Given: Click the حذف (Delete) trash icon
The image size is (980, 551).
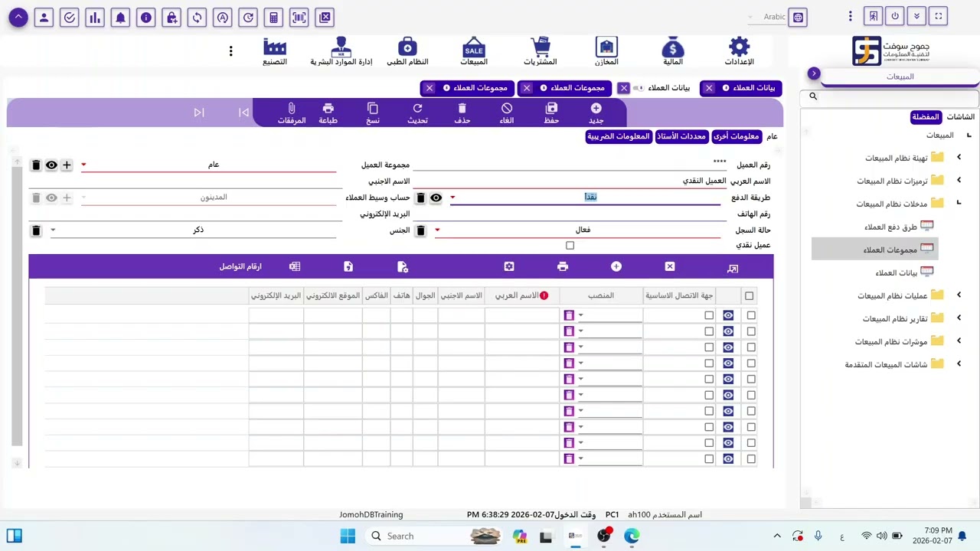Looking at the screenshot, I should 462,109.
